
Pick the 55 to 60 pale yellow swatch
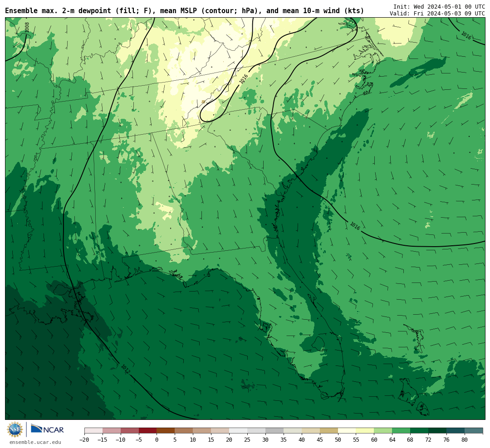coord(365,431)
